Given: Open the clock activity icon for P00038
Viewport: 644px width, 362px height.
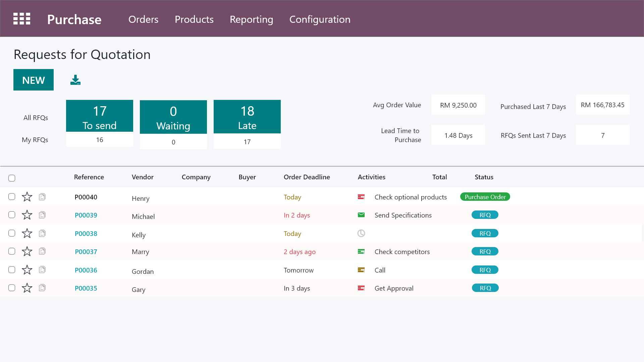Looking at the screenshot, I should (x=361, y=233).
